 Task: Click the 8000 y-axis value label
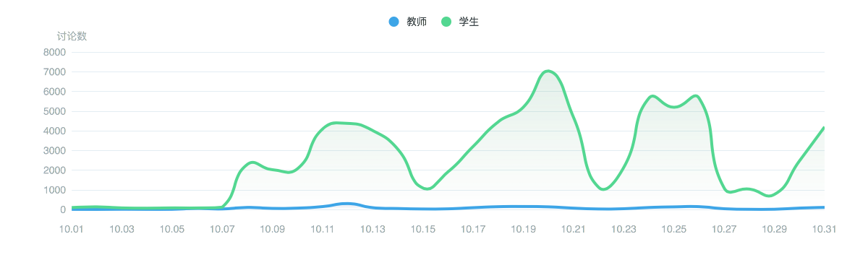tap(54, 52)
